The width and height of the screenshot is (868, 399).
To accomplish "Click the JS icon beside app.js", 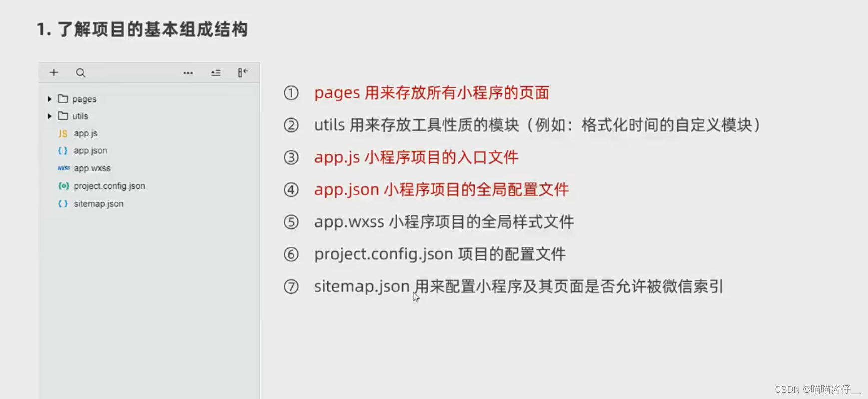I will point(63,133).
